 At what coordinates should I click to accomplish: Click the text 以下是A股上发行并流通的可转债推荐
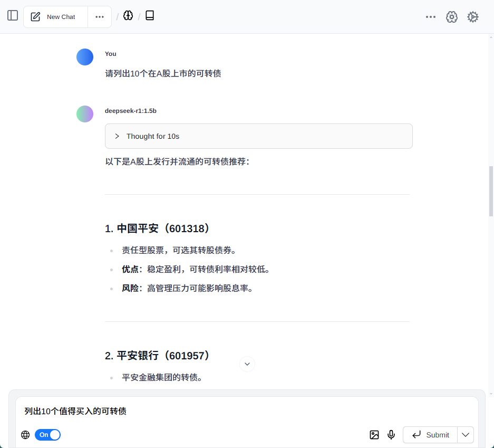(177, 162)
